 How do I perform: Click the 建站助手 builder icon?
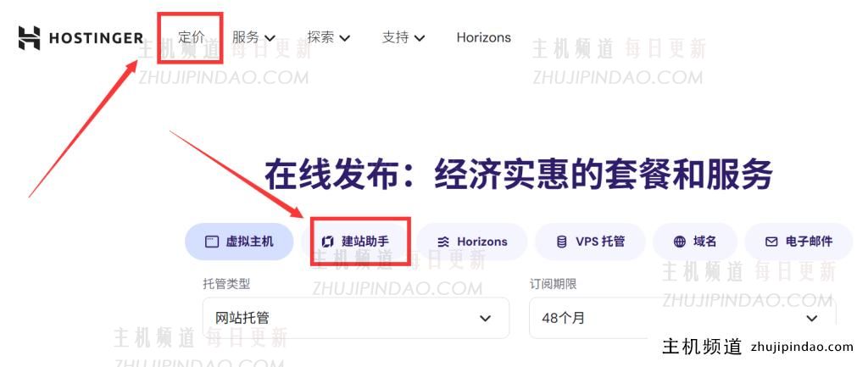pyautogui.click(x=328, y=242)
